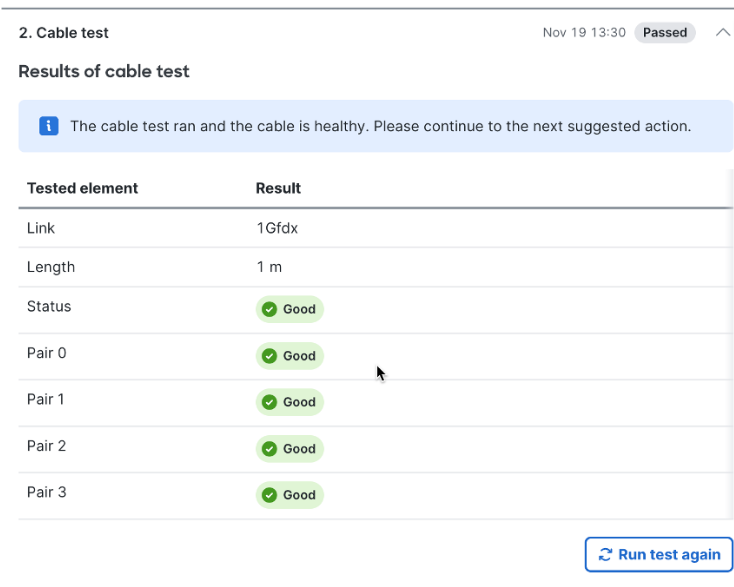Click the refresh icon in Run test again

[605, 555]
